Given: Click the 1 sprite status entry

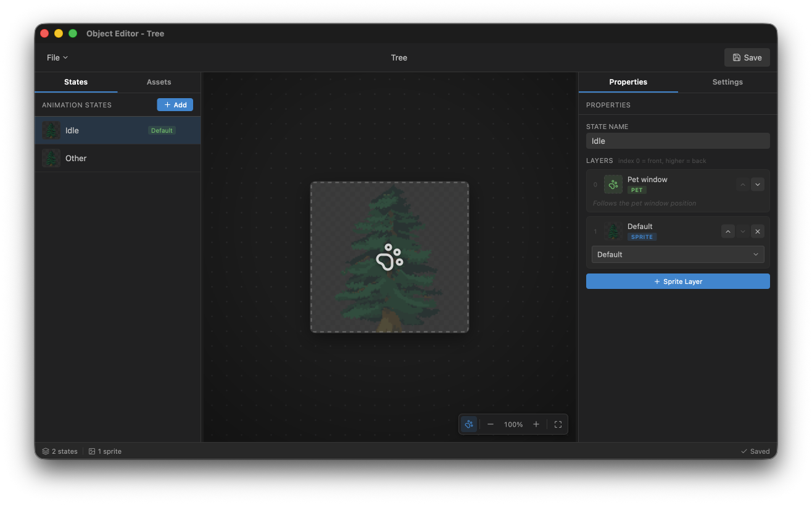Looking at the screenshot, I should pyautogui.click(x=105, y=451).
